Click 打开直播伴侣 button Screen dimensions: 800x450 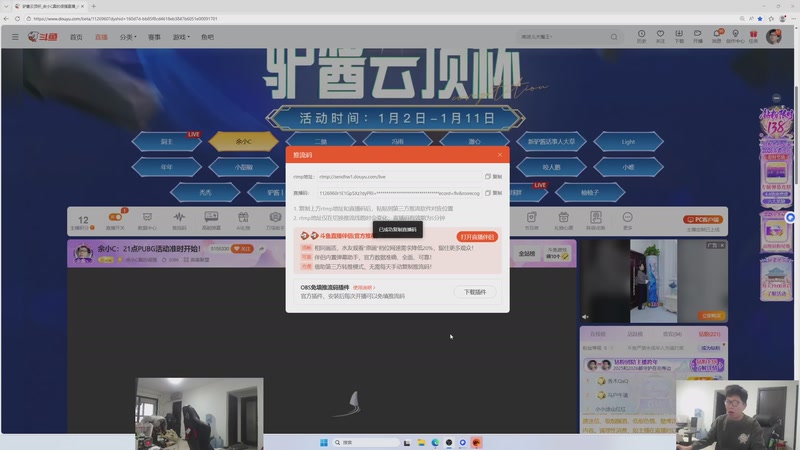477,237
